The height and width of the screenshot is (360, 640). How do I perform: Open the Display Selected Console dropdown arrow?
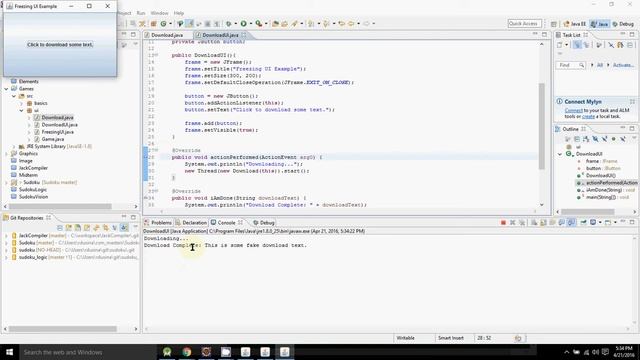click(x=600, y=222)
